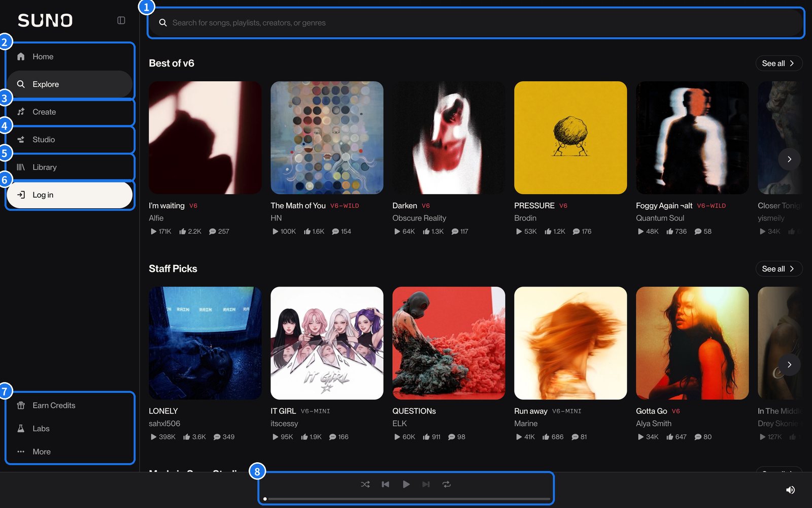The width and height of the screenshot is (812, 508).
Task: Click the like icon on Gotta Go
Action: point(670,437)
